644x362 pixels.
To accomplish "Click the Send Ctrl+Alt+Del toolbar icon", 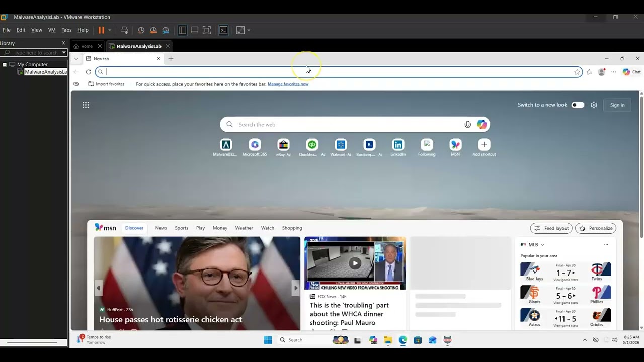I will tap(124, 30).
